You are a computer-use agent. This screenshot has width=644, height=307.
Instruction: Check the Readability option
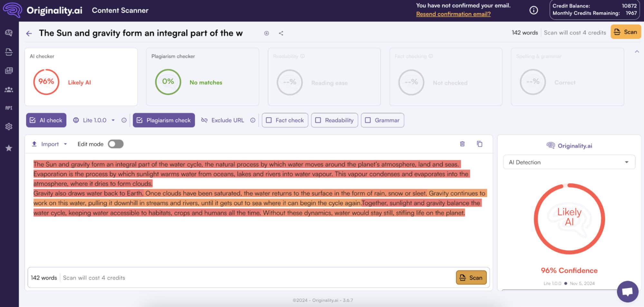[x=319, y=120]
